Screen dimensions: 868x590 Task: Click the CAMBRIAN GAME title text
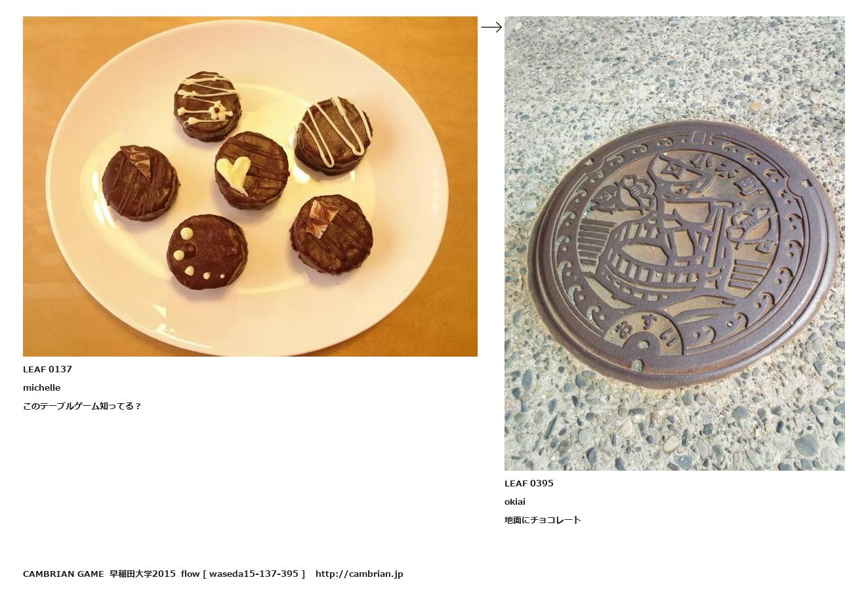pyautogui.click(x=63, y=574)
